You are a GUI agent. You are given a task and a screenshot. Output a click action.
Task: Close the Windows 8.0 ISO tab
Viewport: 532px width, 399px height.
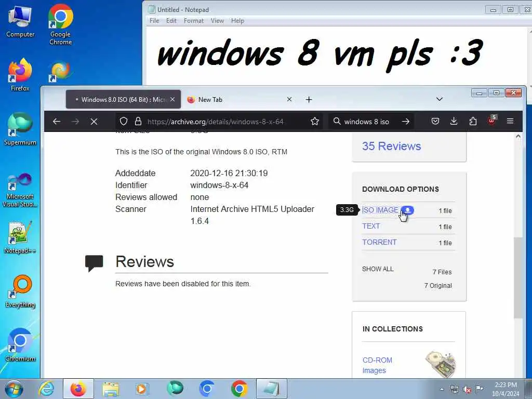pos(172,99)
